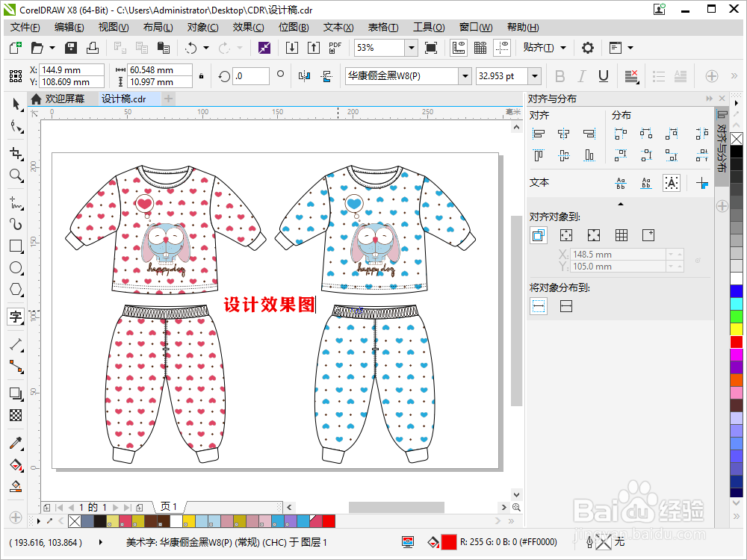The height and width of the screenshot is (560, 747).
Task: Select the Pick tool in toolbox
Action: pyautogui.click(x=16, y=105)
